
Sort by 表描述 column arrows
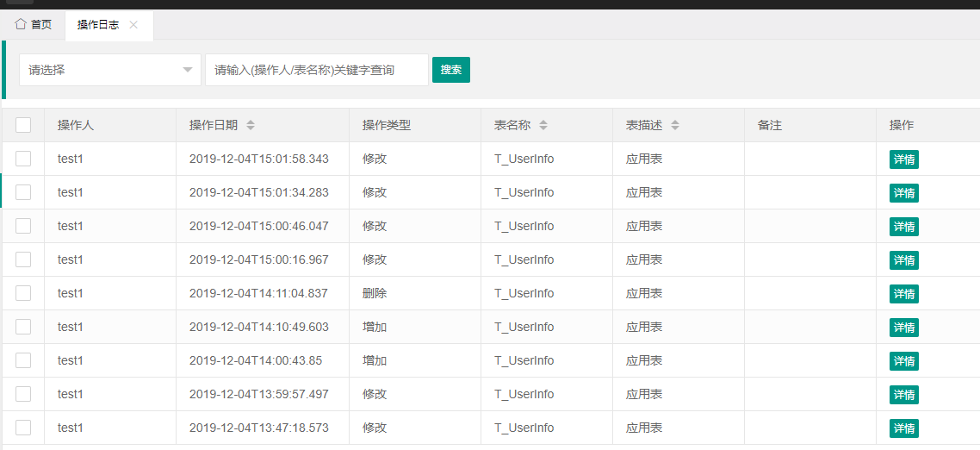[x=675, y=125]
